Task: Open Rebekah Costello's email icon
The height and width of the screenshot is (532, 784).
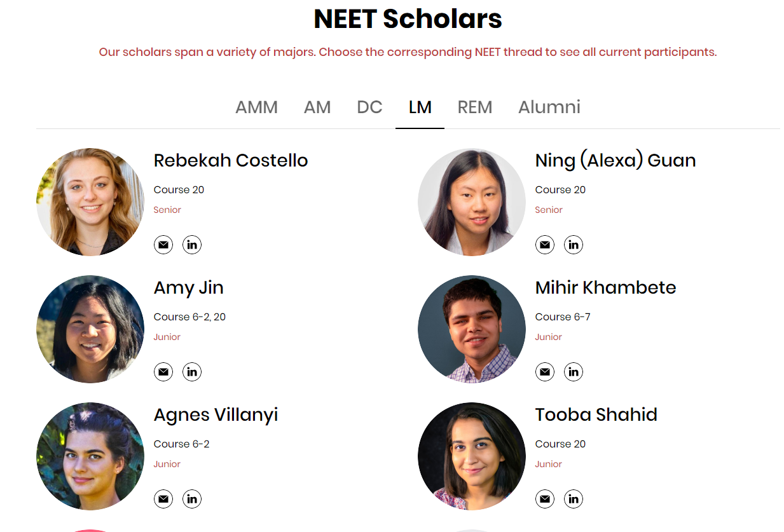Action: click(x=163, y=245)
